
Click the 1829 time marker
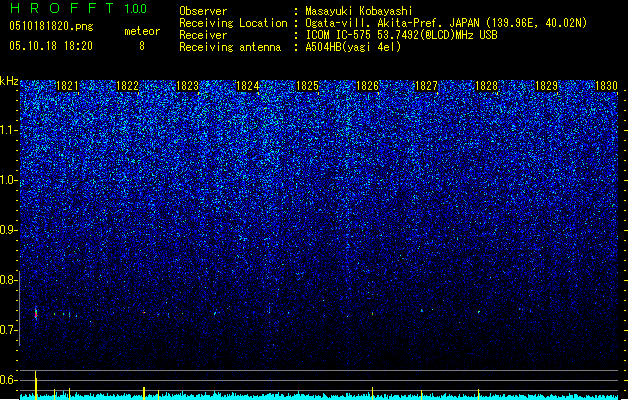click(546, 86)
